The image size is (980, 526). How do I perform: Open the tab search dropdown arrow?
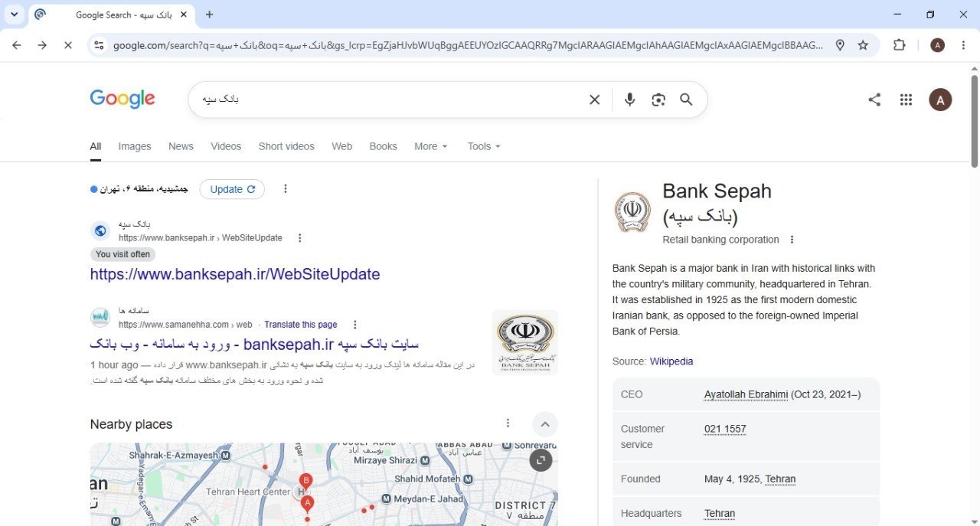14,15
